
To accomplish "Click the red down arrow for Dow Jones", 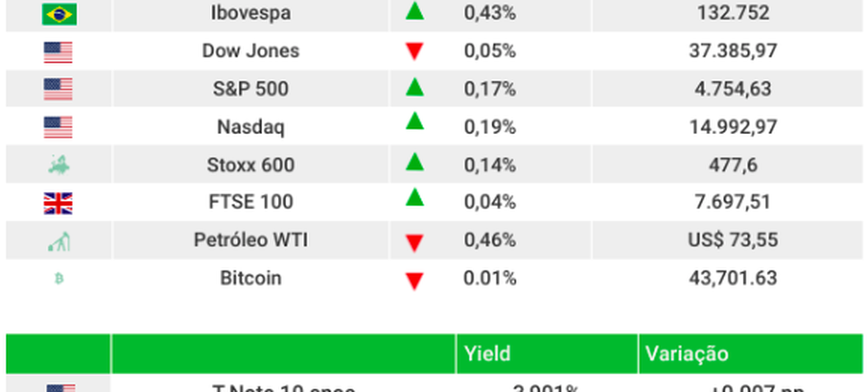I will pos(413,53).
